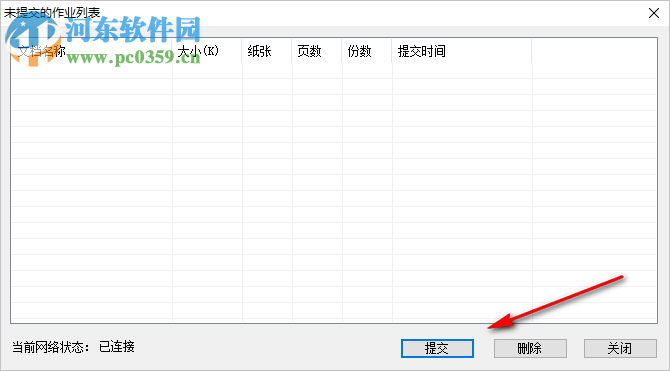The image size is (670, 371).
Task: Click the 已连接 network status text
Action: point(117,346)
